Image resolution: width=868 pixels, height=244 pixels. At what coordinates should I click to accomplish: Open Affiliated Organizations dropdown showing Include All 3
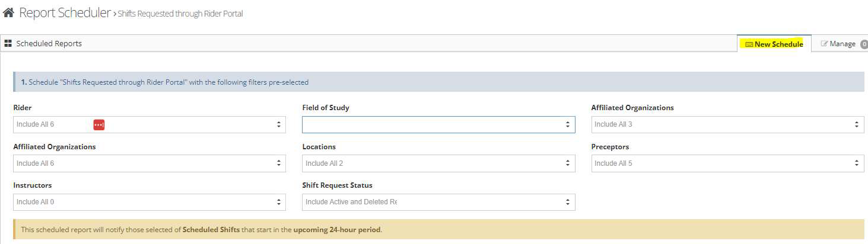click(x=727, y=124)
